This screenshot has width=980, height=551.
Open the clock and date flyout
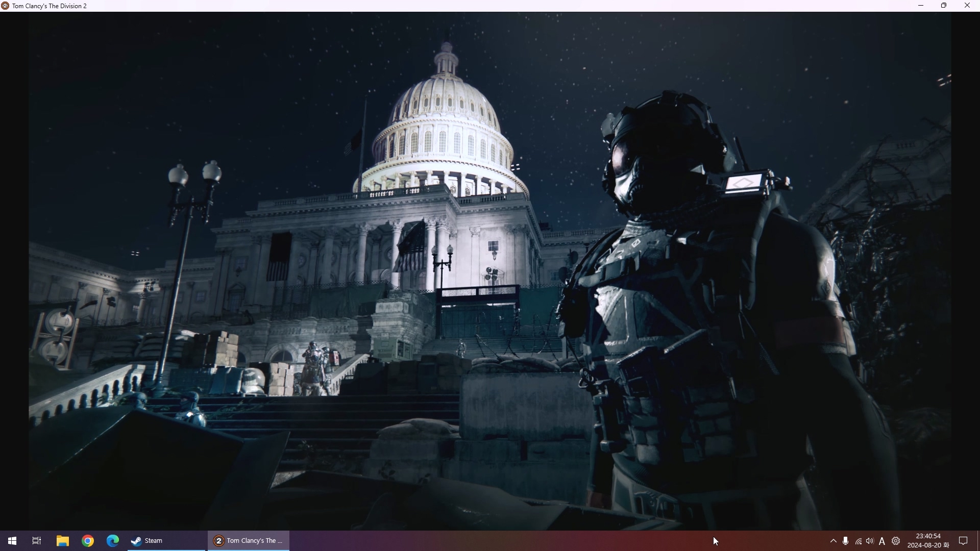click(928, 541)
